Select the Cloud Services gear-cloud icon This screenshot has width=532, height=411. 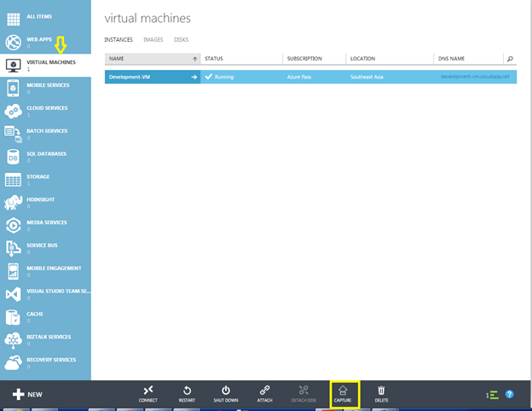(14, 111)
